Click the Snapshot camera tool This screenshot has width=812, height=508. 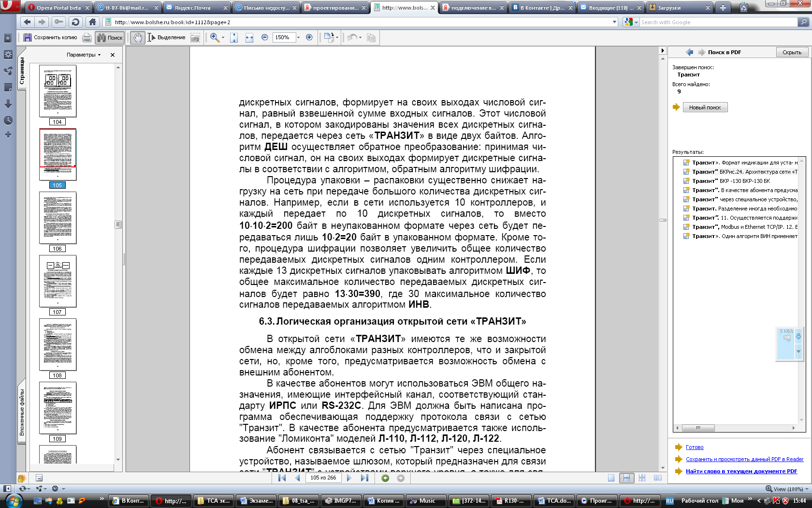click(x=195, y=37)
